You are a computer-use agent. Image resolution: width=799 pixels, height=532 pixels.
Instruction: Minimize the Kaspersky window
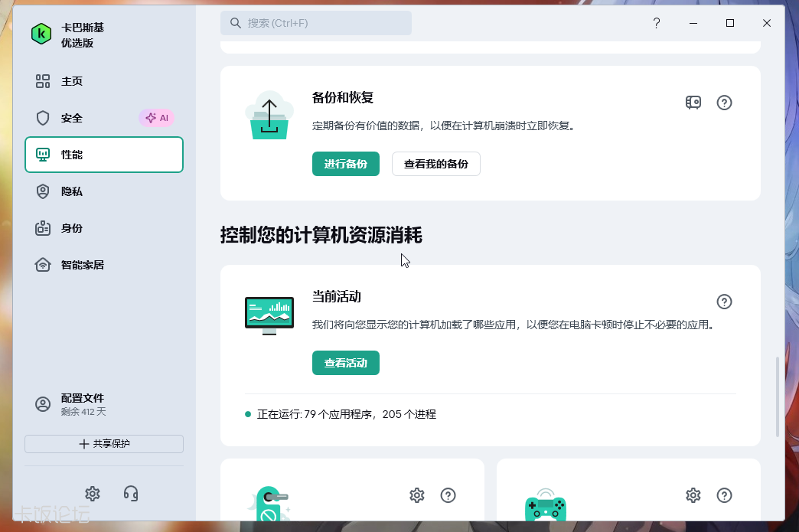[x=693, y=23]
